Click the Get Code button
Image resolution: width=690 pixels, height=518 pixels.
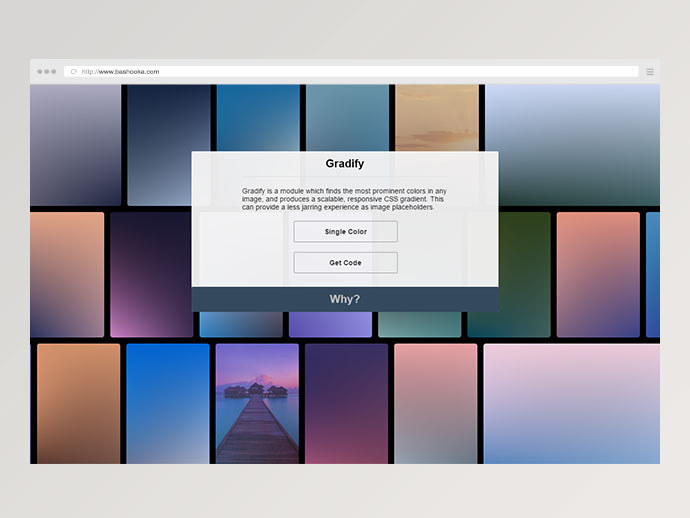pos(345,263)
